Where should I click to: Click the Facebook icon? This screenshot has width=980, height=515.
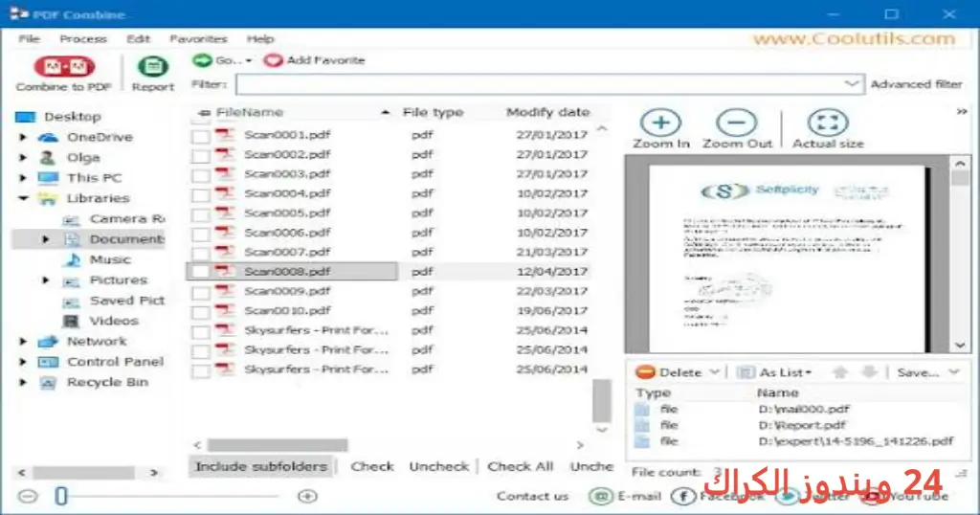point(682,496)
